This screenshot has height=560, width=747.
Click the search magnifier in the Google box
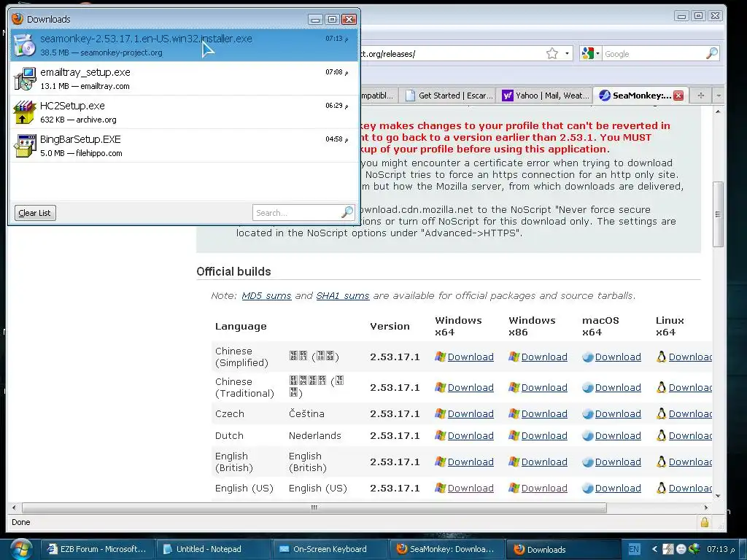[x=712, y=53]
